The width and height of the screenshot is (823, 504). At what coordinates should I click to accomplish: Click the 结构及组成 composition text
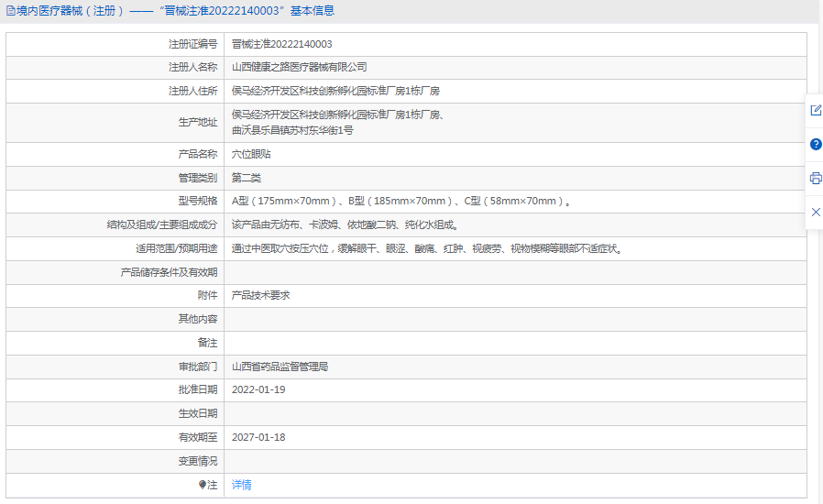(345, 225)
